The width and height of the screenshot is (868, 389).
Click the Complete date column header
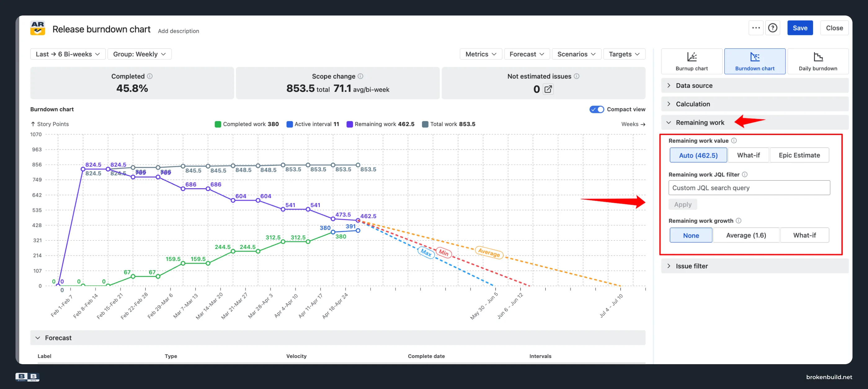click(x=426, y=356)
